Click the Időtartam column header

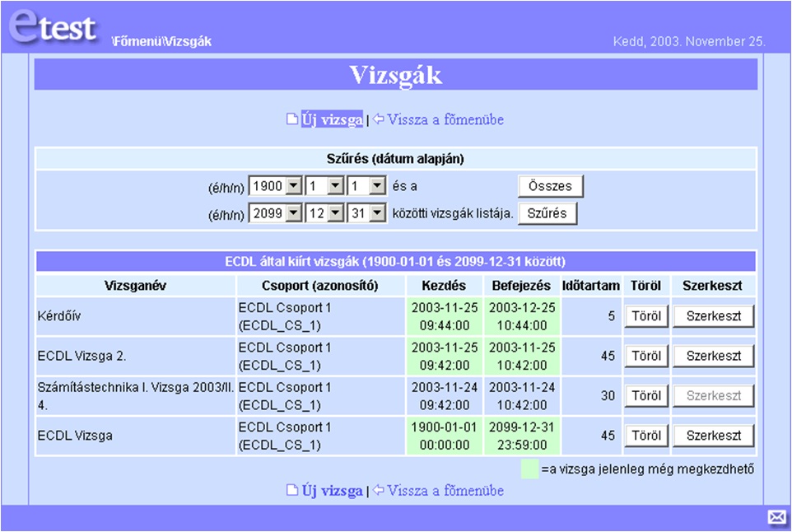tap(591, 286)
